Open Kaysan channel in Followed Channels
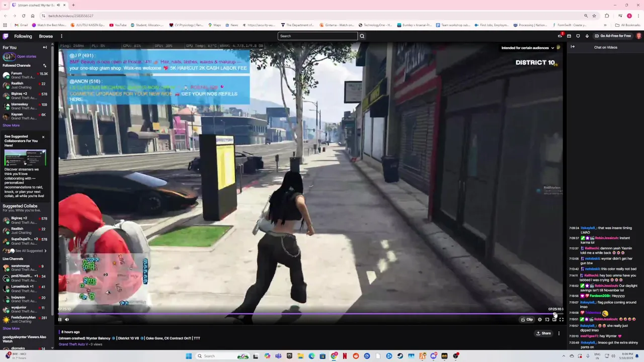 (25, 116)
